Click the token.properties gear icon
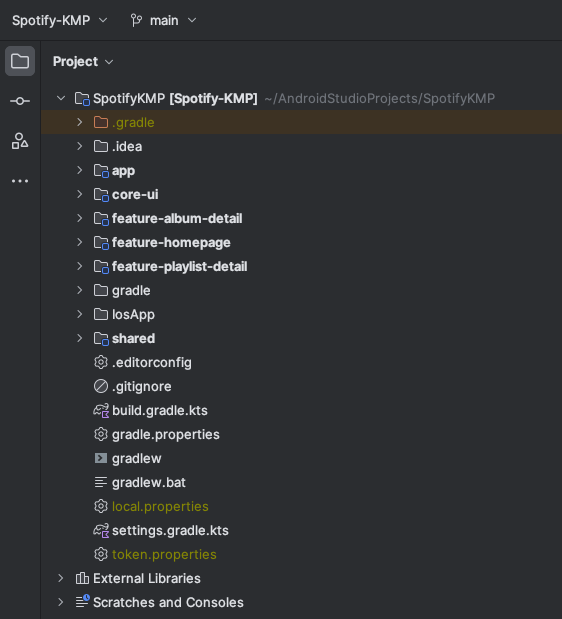562x619 pixels. tap(101, 555)
